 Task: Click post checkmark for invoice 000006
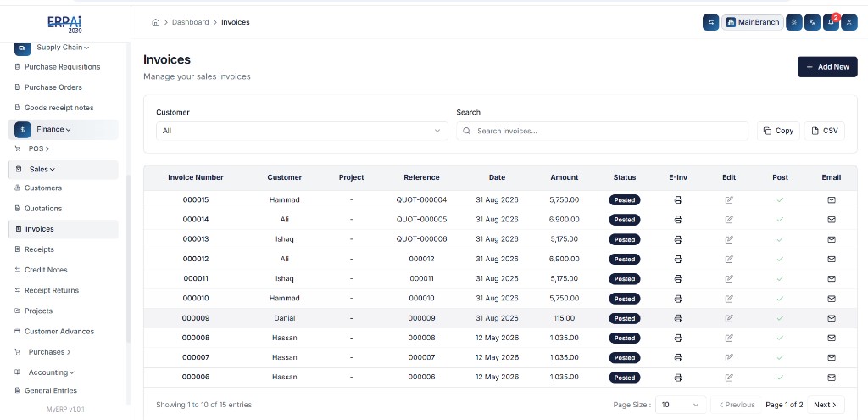[780, 378]
